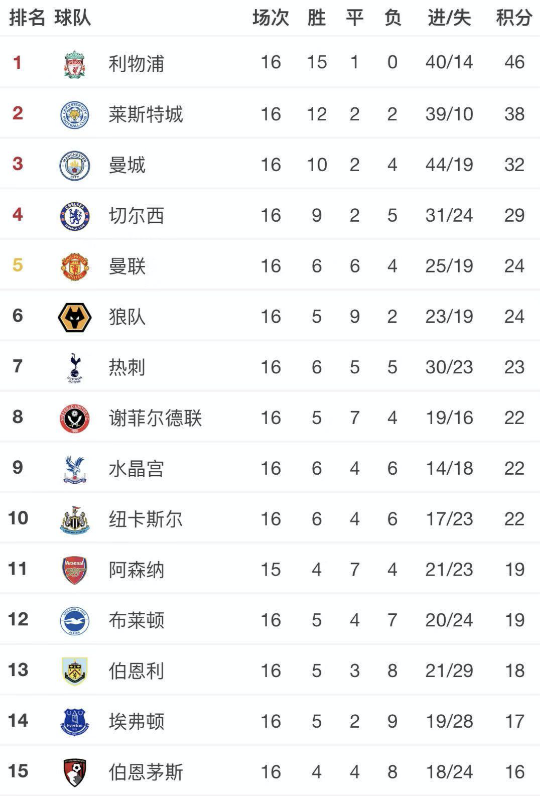Select the Newcastle United crest

click(75, 519)
